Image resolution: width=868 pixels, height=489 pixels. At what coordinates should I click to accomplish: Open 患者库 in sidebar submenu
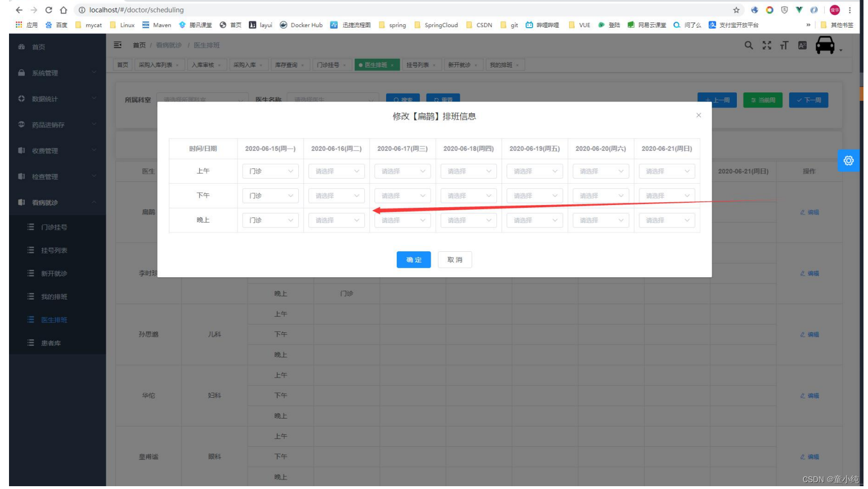pos(57,343)
